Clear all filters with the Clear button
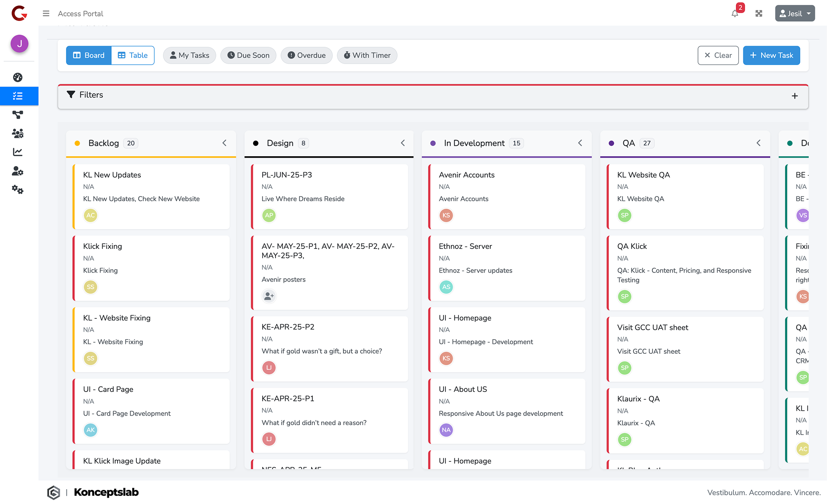The image size is (827, 504). tap(718, 55)
